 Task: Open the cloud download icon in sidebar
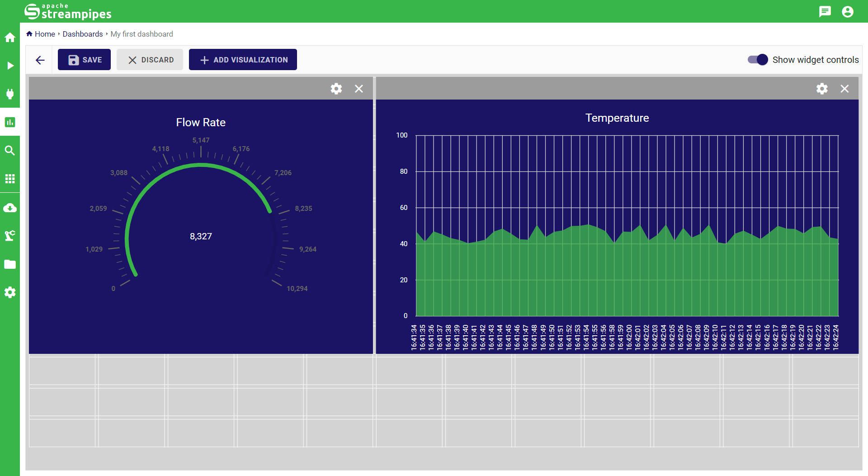(x=10, y=208)
